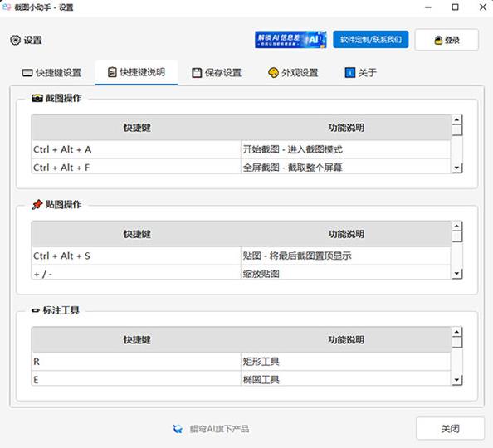Click the 快捷键 header in 截图操作 table

click(136, 128)
